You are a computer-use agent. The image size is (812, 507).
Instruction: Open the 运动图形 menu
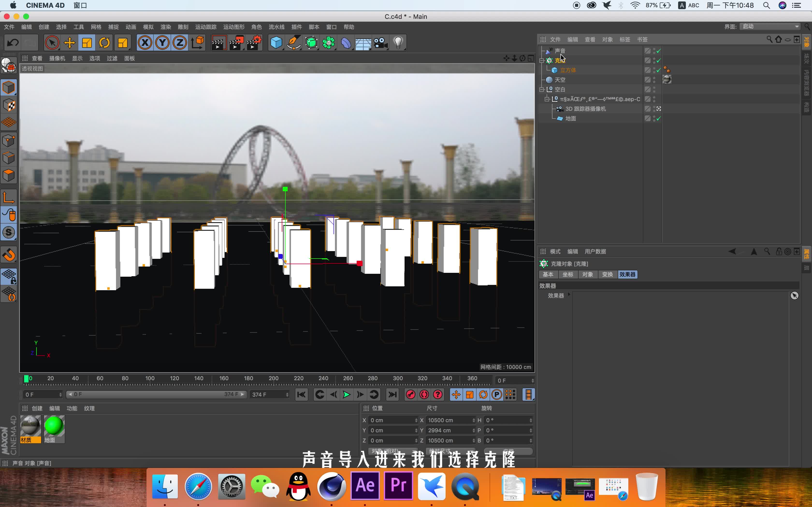point(234,27)
